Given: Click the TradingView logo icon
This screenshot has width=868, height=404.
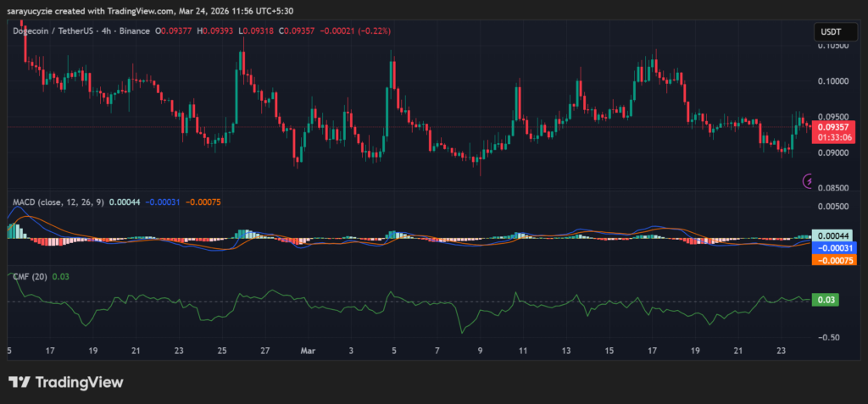Looking at the screenshot, I should (19, 382).
